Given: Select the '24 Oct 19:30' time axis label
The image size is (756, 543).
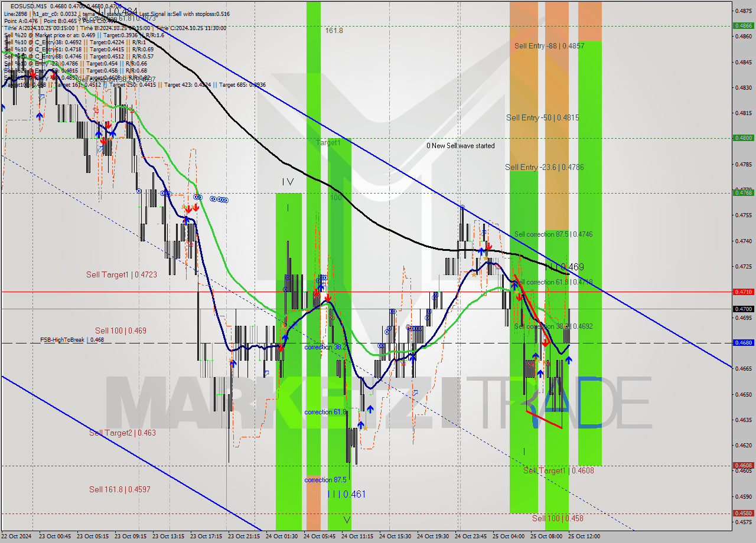Looking at the screenshot, I should pos(433,537).
